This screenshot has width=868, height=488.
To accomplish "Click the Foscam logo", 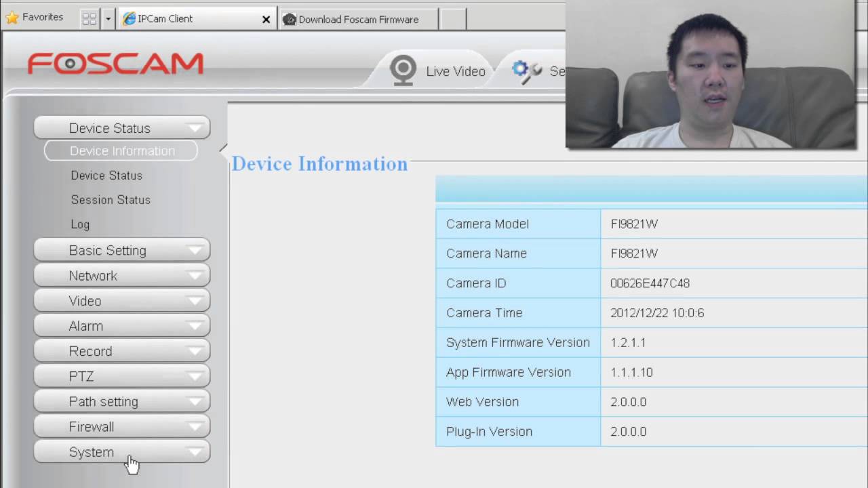I will pyautogui.click(x=115, y=64).
